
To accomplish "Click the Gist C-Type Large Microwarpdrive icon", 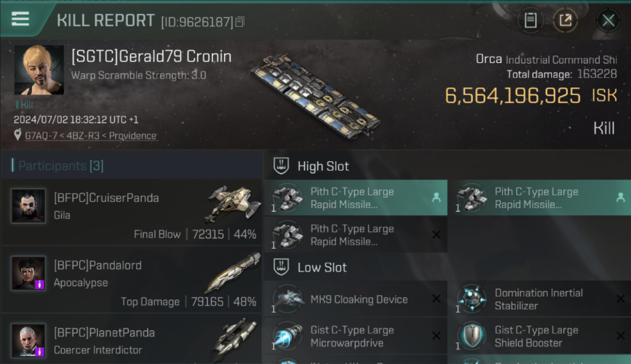I will (288, 336).
